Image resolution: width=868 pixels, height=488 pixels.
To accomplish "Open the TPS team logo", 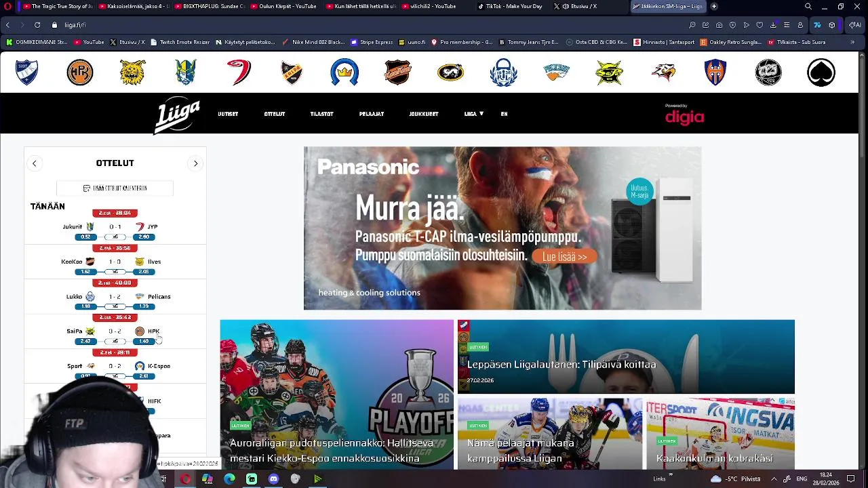I will pyautogui.click(x=768, y=73).
